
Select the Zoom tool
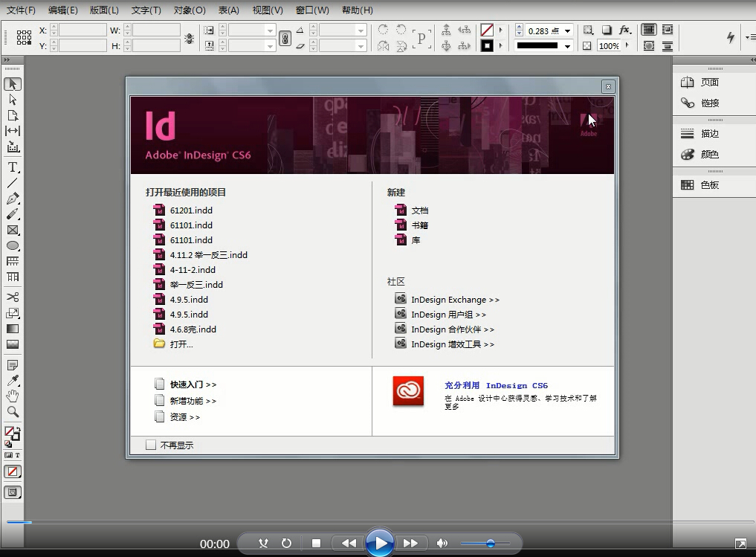tap(12, 413)
